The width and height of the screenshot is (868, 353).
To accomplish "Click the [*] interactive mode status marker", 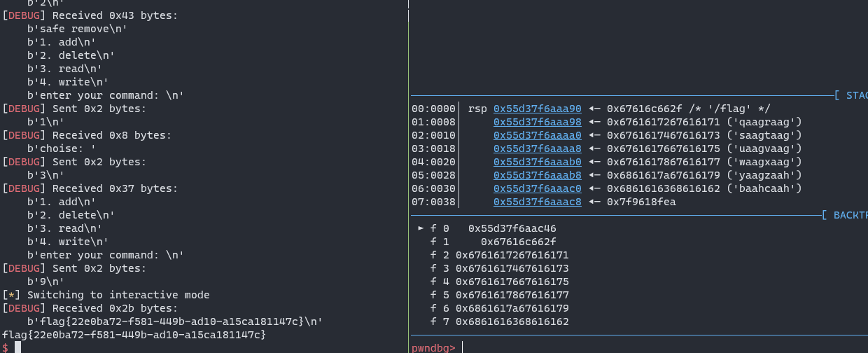I will (12, 295).
